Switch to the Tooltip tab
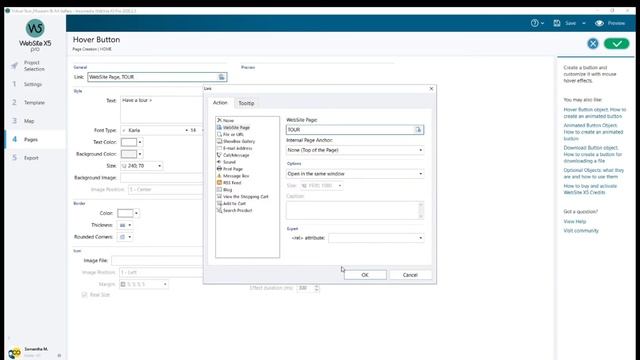Screen dimensions: 640x360 point(246,103)
